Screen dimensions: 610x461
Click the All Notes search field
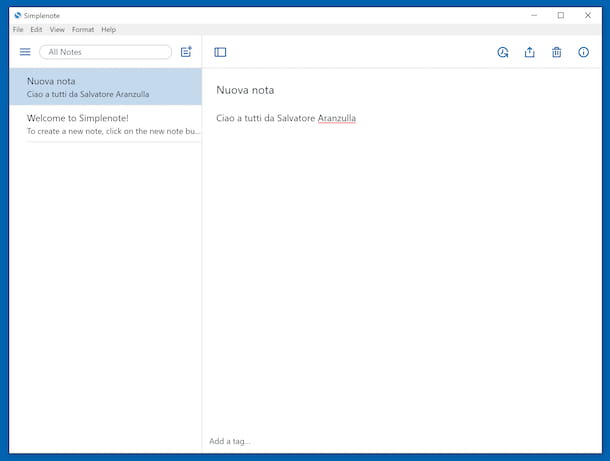[x=105, y=52]
